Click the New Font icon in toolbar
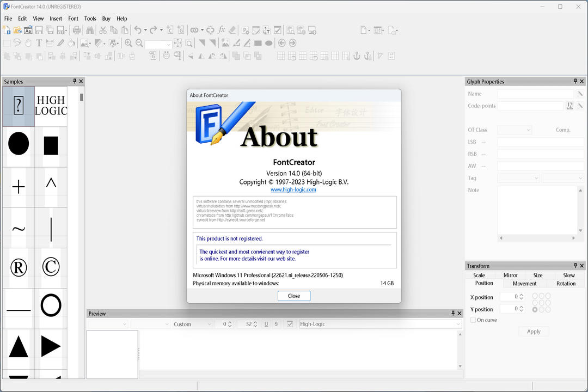The image size is (588, 392). tap(7, 30)
